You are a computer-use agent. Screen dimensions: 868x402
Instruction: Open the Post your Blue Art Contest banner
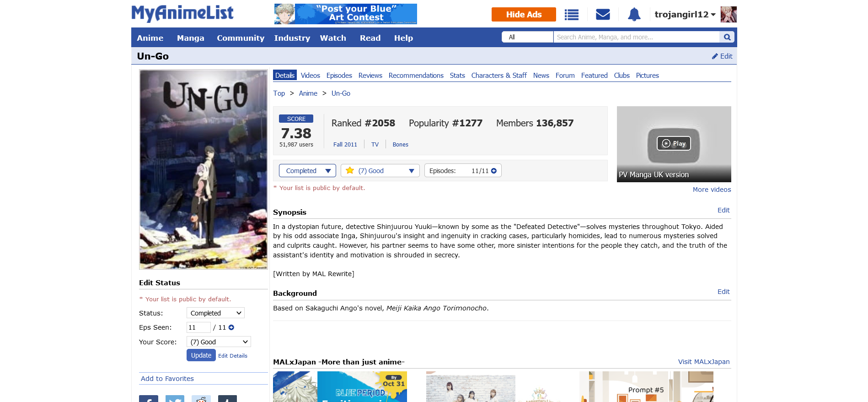pyautogui.click(x=346, y=14)
